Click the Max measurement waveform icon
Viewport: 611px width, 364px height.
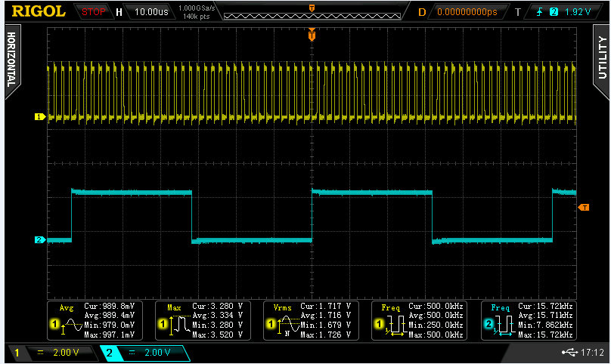click(181, 325)
